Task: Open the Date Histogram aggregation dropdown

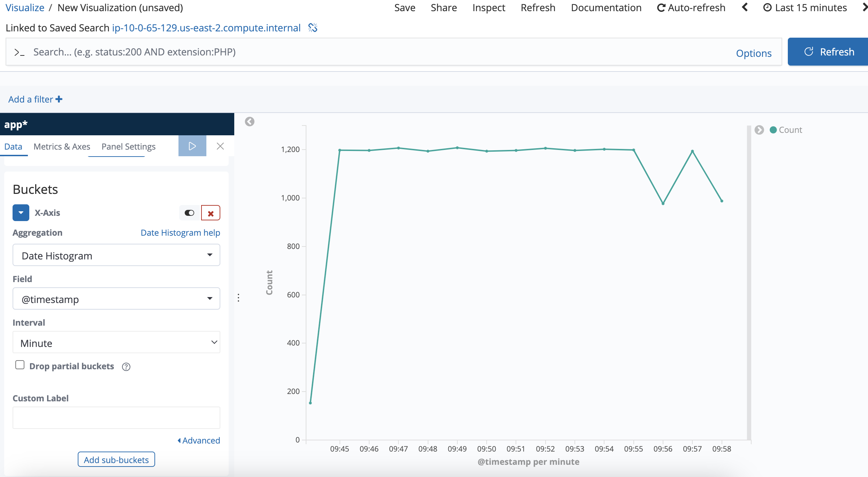Action: pyautogui.click(x=116, y=255)
